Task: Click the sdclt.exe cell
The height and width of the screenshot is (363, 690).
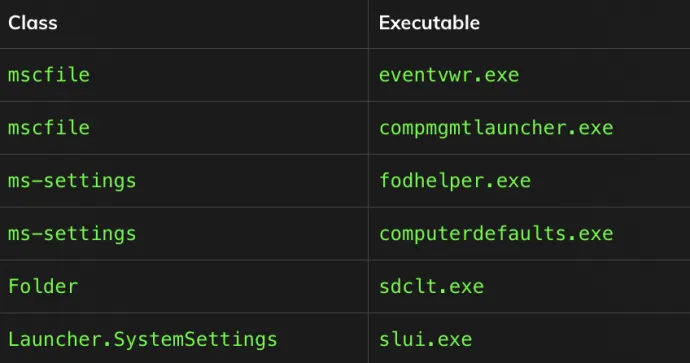Action: coord(431,286)
